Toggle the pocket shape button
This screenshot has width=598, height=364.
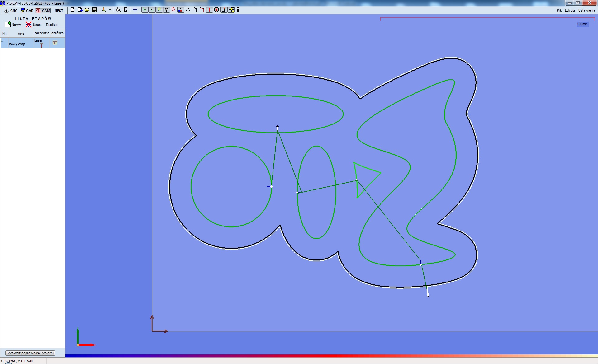pos(166,10)
